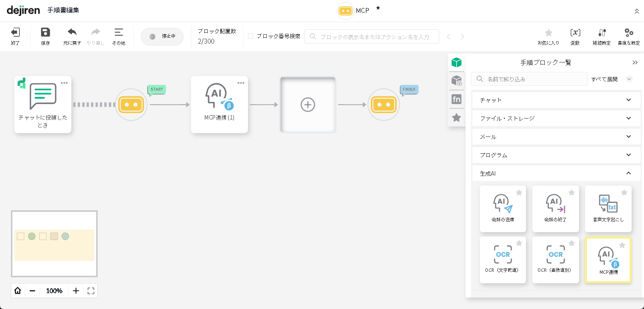Favorite the 会話の送信 block star
This screenshot has height=309, width=644.
tap(519, 192)
